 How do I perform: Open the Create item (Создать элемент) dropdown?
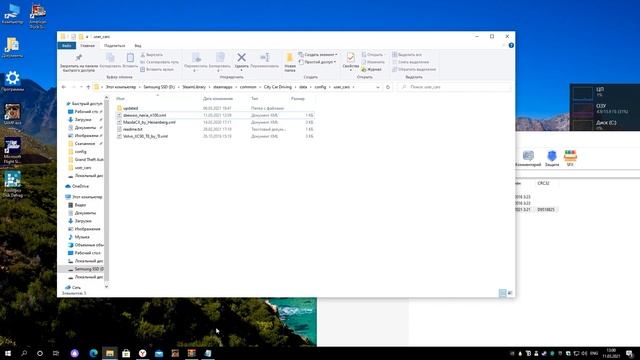318,55
